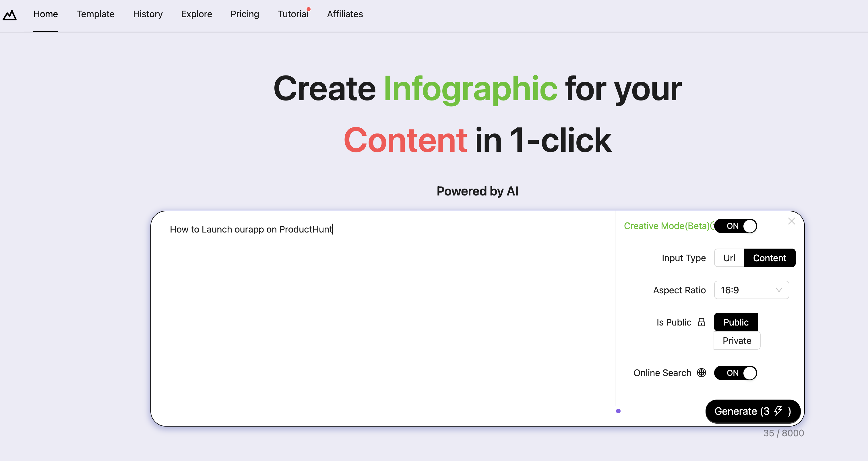868x461 pixels.
Task: Click inside the content text area
Action: pos(382,317)
